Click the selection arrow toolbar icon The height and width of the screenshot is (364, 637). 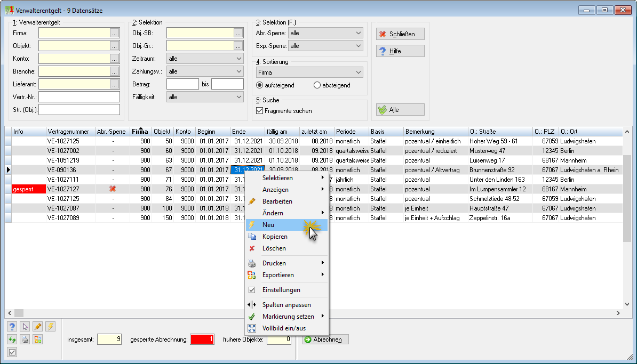(x=25, y=327)
